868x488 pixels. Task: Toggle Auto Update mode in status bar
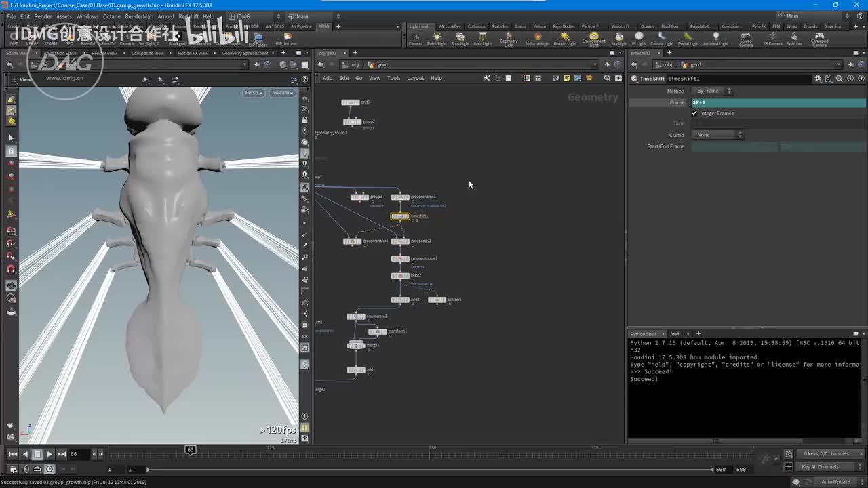pyautogui.click(x=835, y=482)
